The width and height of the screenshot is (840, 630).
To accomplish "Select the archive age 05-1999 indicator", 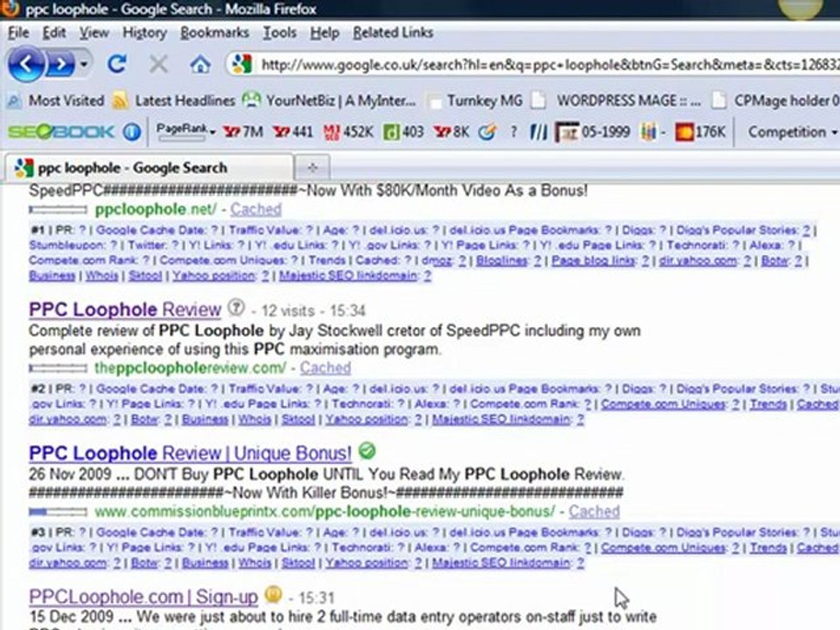I will pyautogui.click(x=592, y=132).
